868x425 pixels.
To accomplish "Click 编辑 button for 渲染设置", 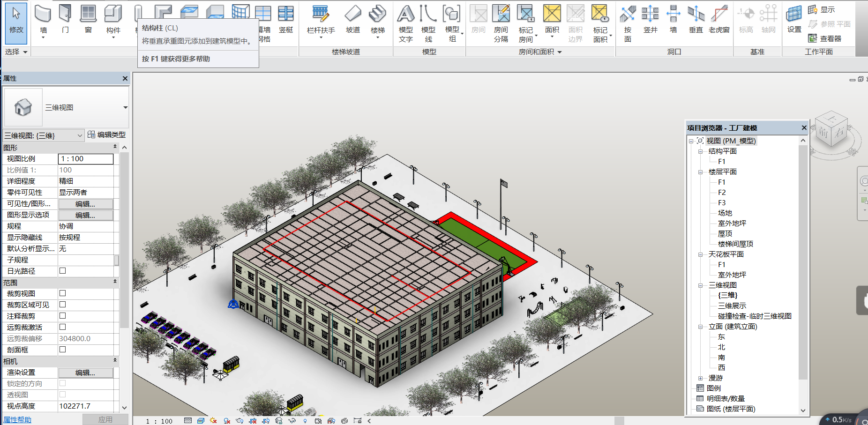I will (x=85, y=373).
